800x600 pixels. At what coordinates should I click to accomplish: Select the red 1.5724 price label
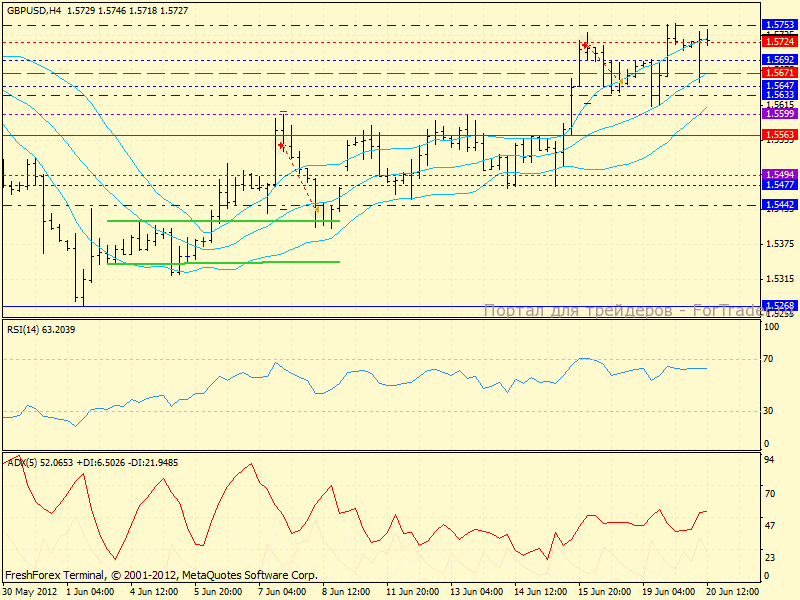click(x=779, y=42)
